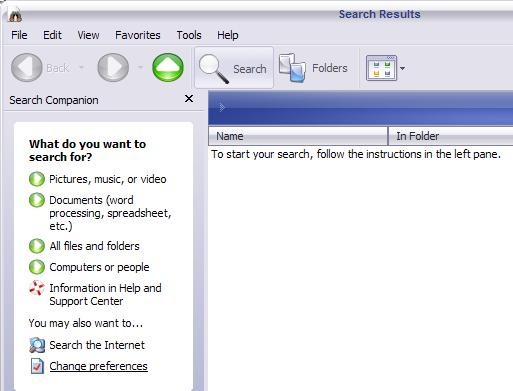Open the View menu

coord(88,35)
